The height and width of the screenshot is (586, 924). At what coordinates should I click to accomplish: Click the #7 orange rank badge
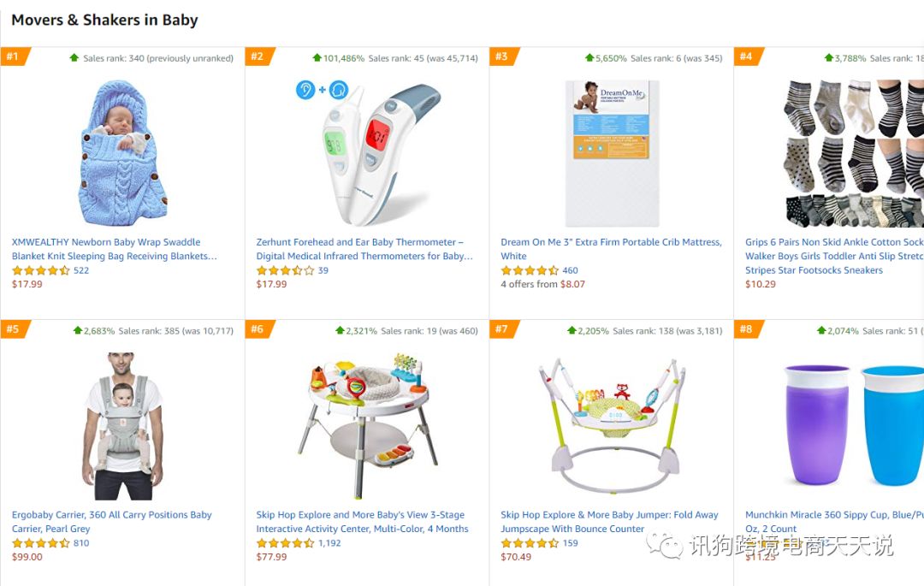pos(503,329)
